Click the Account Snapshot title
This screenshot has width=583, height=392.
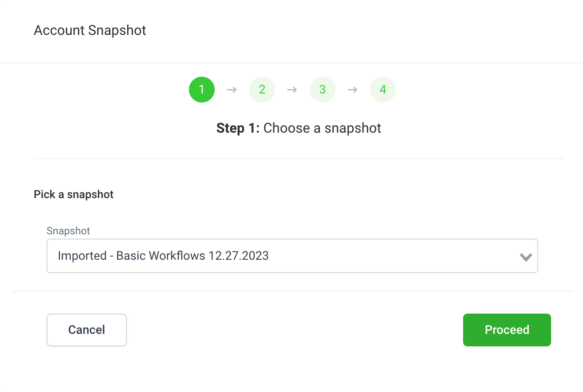(x=90, y=30)
